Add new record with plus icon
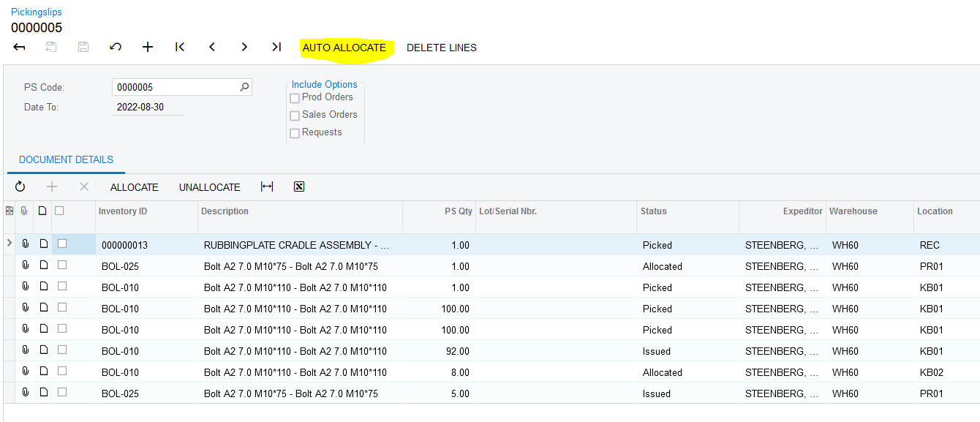Screen dimensions: 980x422 pos(148,48)
